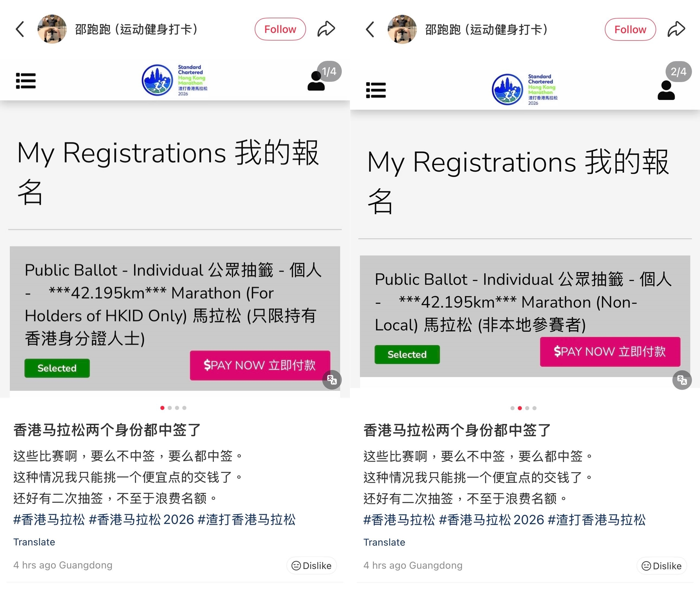Open the #香港马拉松2026 hashtag on right post

point(492,520)
